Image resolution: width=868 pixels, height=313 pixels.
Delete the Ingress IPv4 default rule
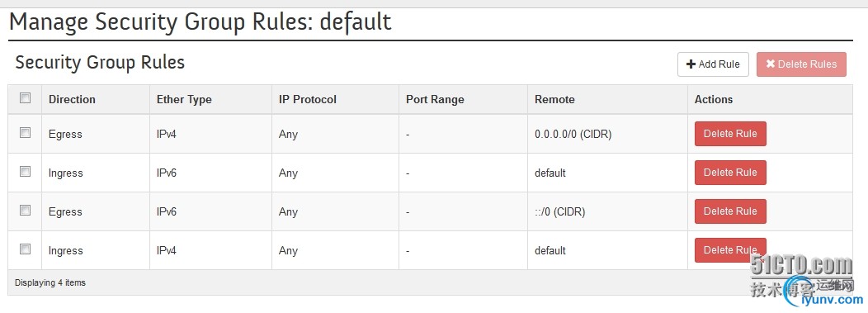pyautogui.click(x=730, y=250)
